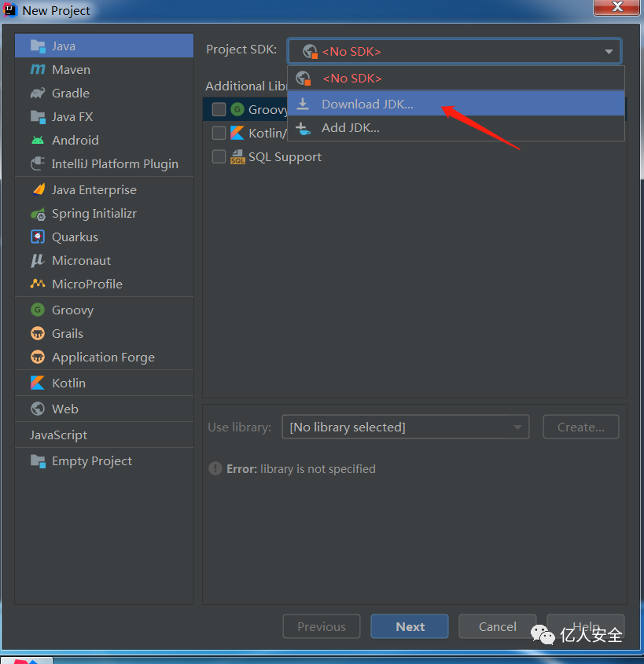Click the Application Forge icon
The width and height of the screenshot is (644, 664).
(x=38, y=358)
